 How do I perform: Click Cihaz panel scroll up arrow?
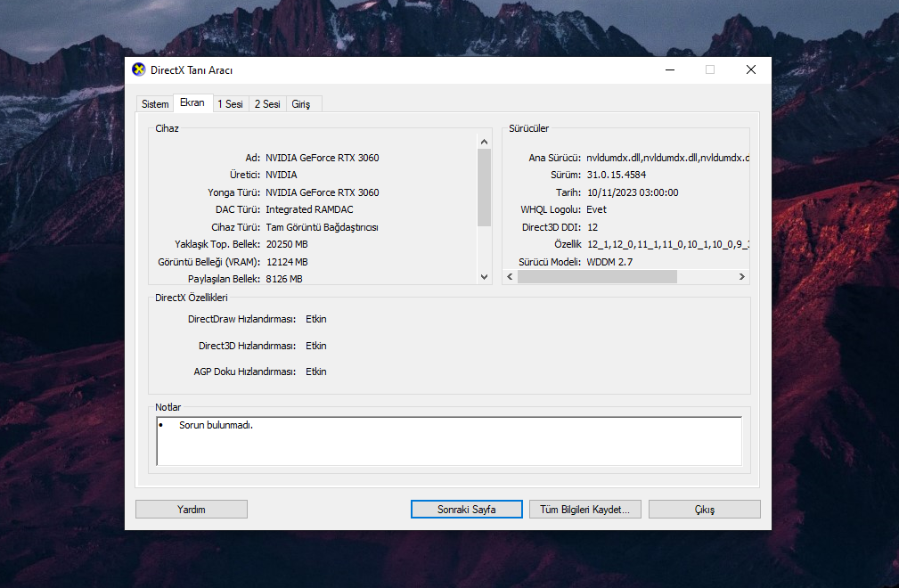coord(485,142)
